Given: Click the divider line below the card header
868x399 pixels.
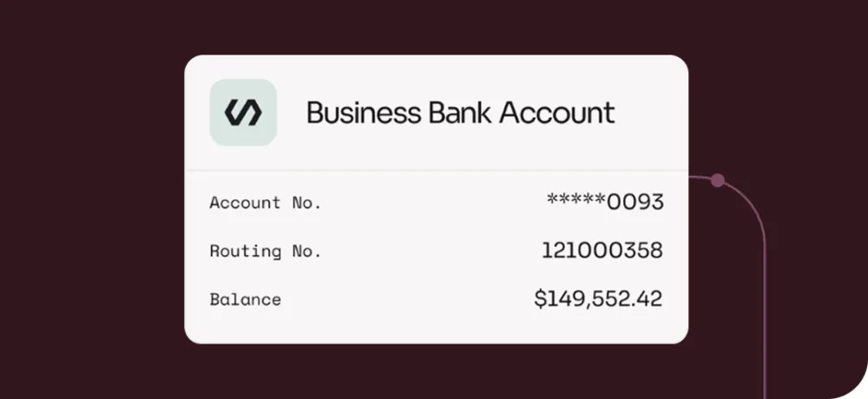Looking at the screenshot, I should click(x=436, y=171).
